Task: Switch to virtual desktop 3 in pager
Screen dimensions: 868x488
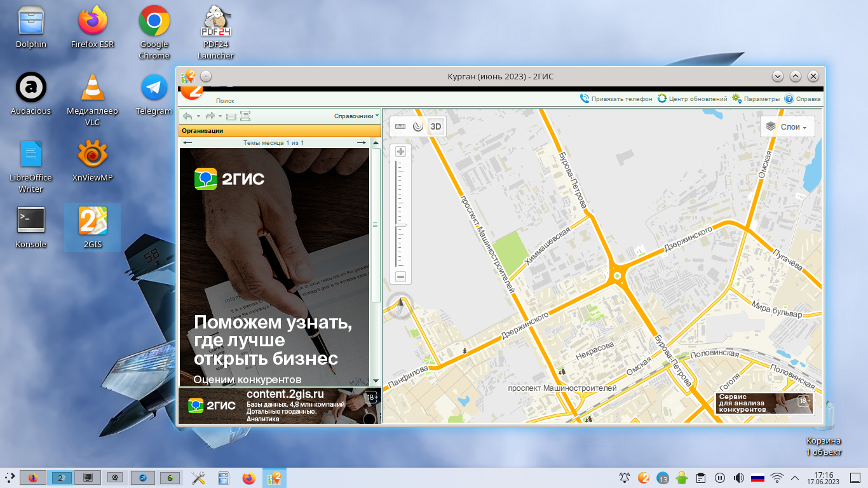Action: pos(88,477)
